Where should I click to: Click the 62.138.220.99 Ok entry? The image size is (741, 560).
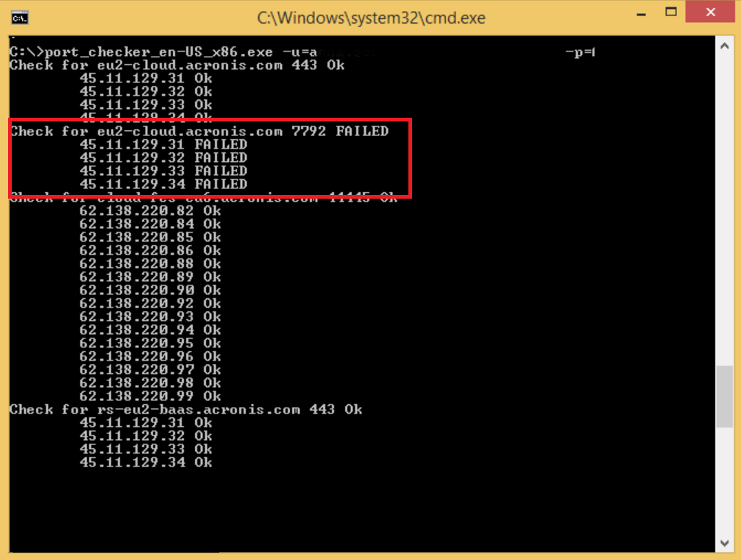[150, 397]
